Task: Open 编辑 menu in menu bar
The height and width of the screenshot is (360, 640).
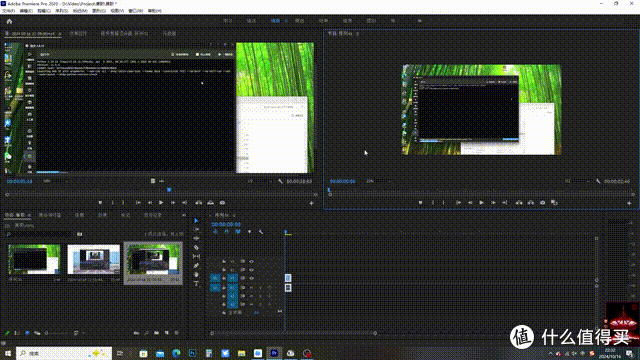Action: click(x=26, y=11)
